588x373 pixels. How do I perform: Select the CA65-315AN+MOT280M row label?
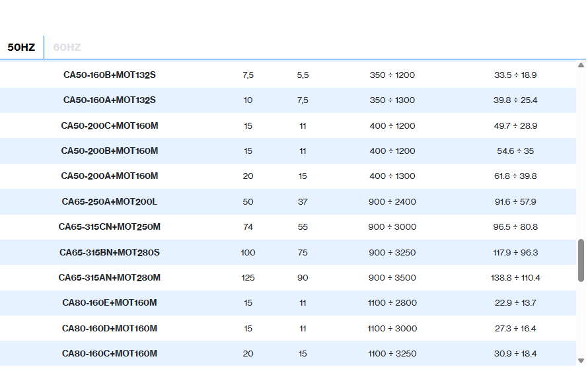tap(110, 278)
